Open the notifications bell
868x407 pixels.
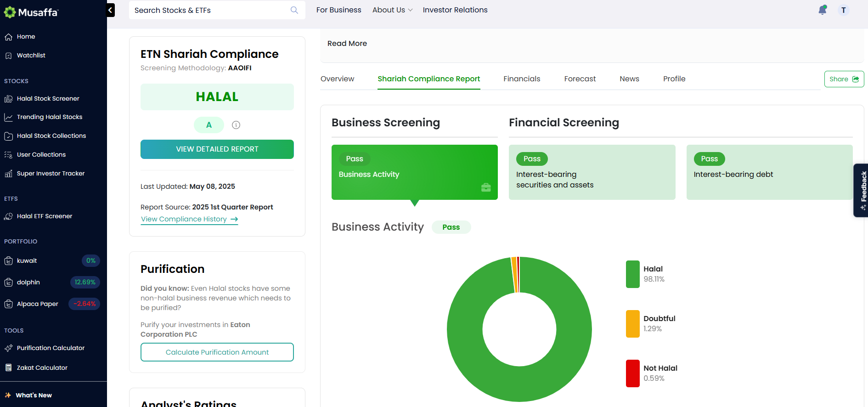coord(823,10)
